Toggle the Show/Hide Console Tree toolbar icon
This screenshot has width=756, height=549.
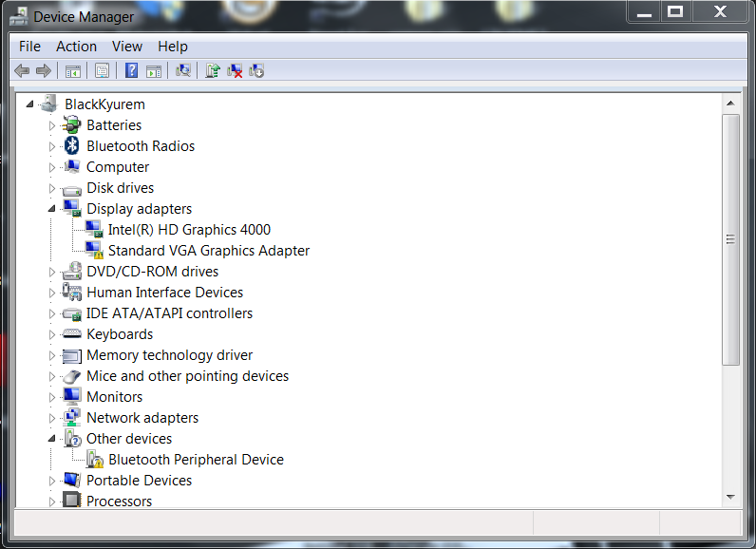coord(73,71)
